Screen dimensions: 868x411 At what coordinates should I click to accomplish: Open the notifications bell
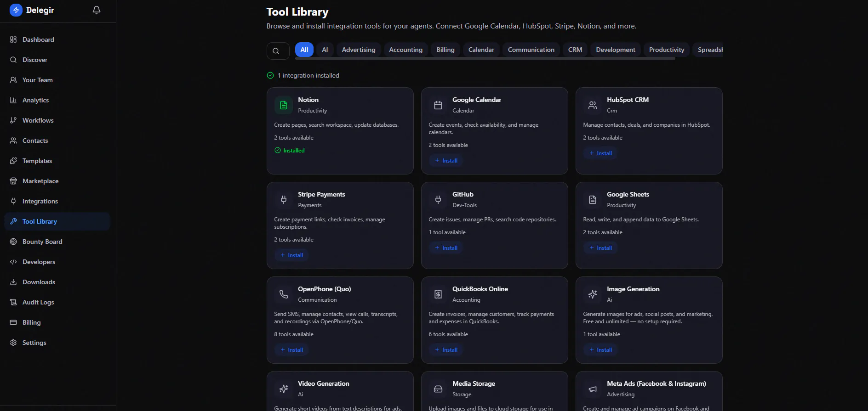[x=97, y=10]
